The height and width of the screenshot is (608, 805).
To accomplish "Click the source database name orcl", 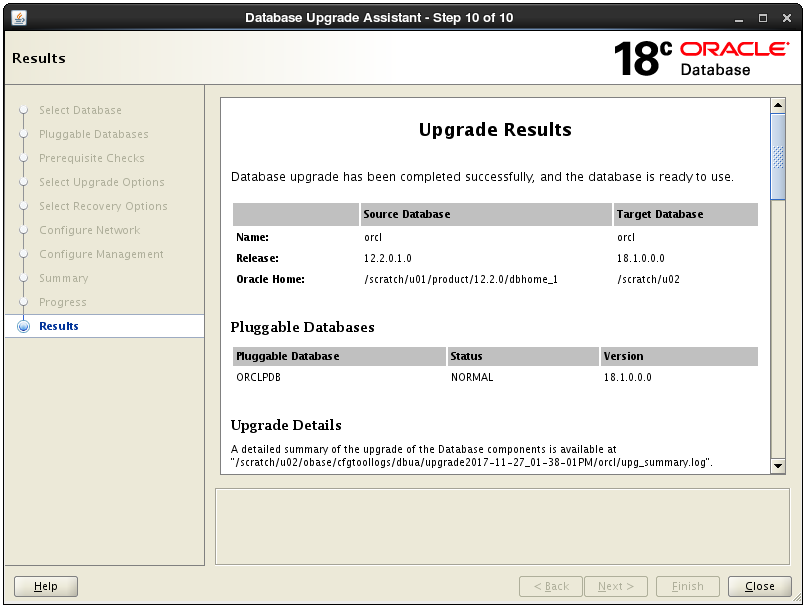I will 373,237.
